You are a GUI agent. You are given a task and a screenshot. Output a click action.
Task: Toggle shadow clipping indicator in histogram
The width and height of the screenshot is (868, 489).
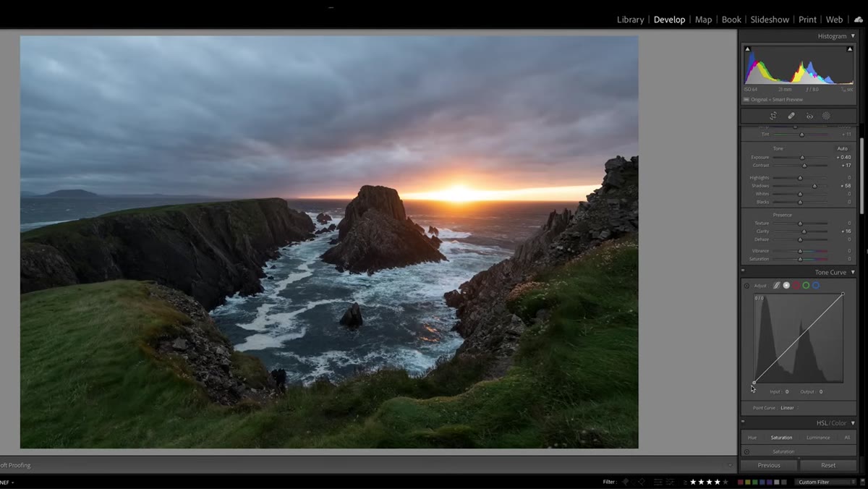pos(748,49)
